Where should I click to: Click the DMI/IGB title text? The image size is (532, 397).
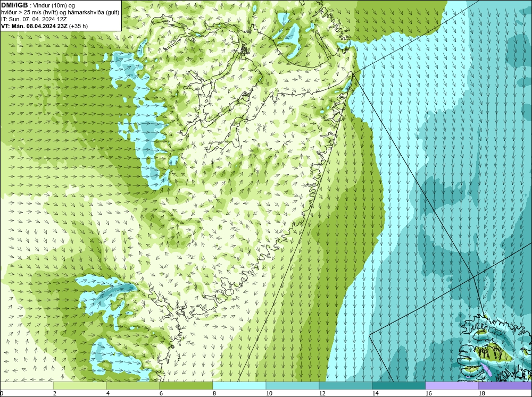coord(14,5)
